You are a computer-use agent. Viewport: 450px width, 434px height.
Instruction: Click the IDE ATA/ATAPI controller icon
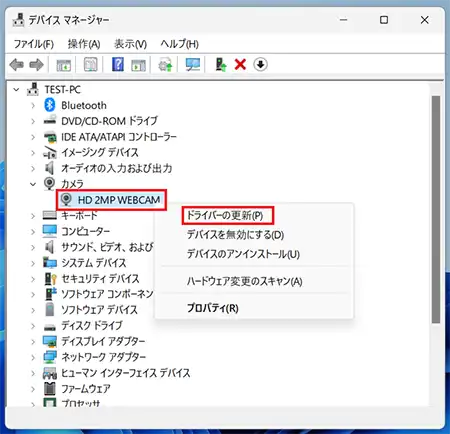click(50, 137)
